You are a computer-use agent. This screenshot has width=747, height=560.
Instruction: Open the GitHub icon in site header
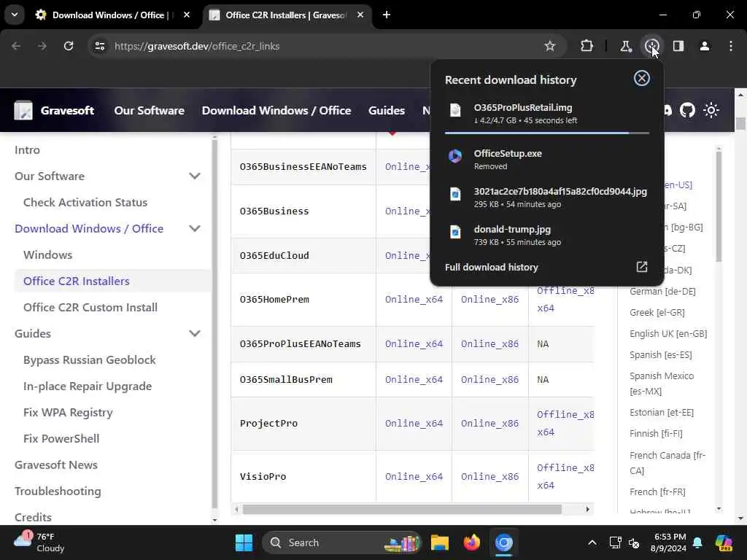(687, 110)
